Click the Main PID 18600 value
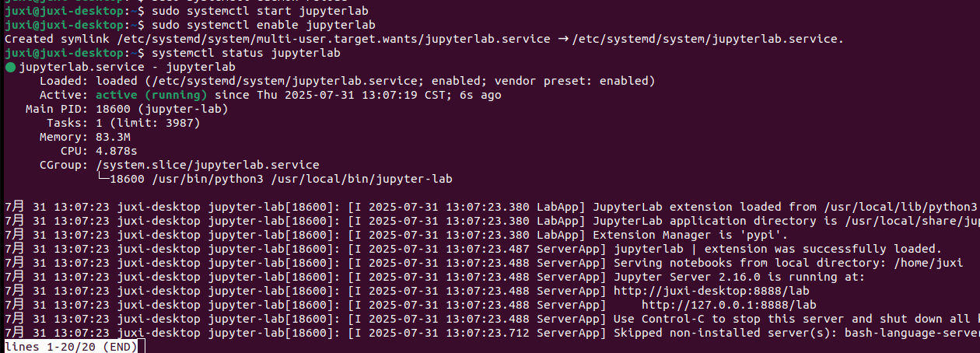 pos(113,109)
